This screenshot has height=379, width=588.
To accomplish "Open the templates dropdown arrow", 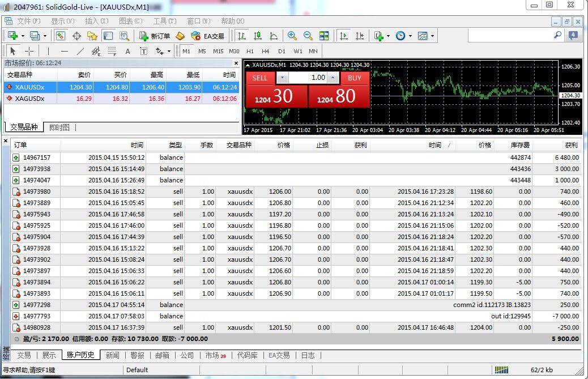I will 432,36.
